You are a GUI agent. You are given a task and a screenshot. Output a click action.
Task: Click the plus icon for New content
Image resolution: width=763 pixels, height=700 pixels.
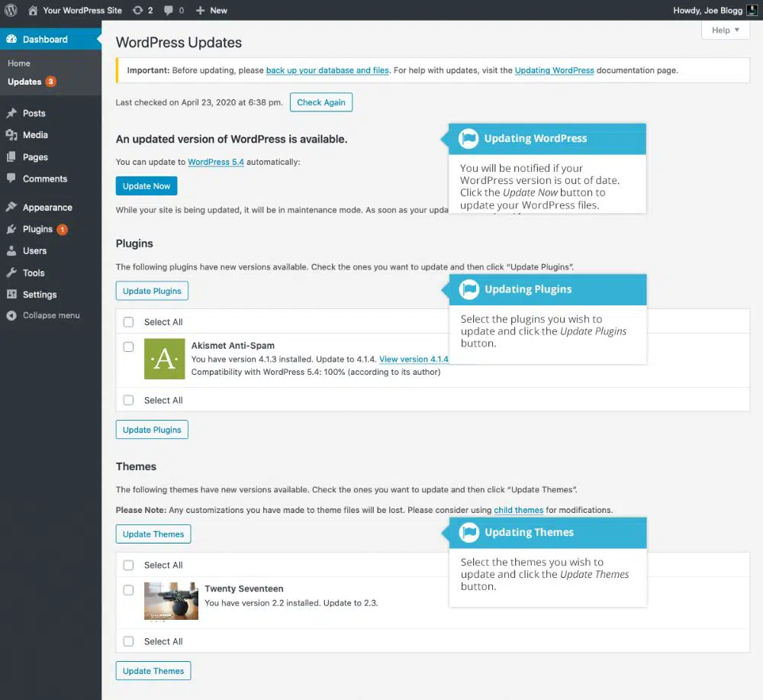coord(200,11)
